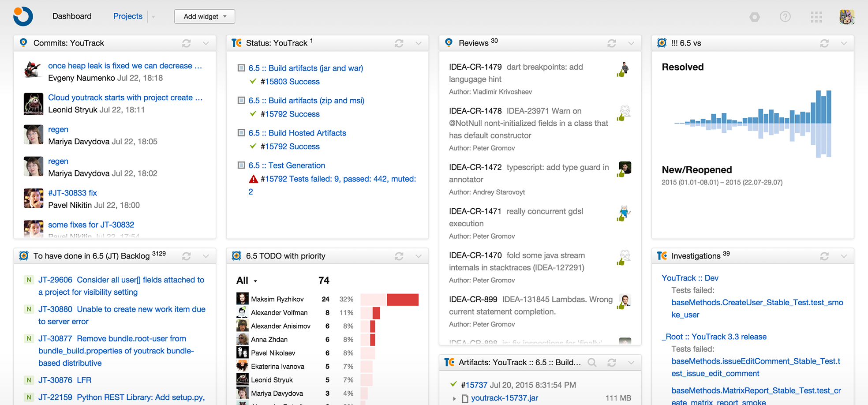The width and height of the screenshot is (868, 405).
Task: Click Evgeny Naumenko's avatar in Commits
Action: (33, 70)
